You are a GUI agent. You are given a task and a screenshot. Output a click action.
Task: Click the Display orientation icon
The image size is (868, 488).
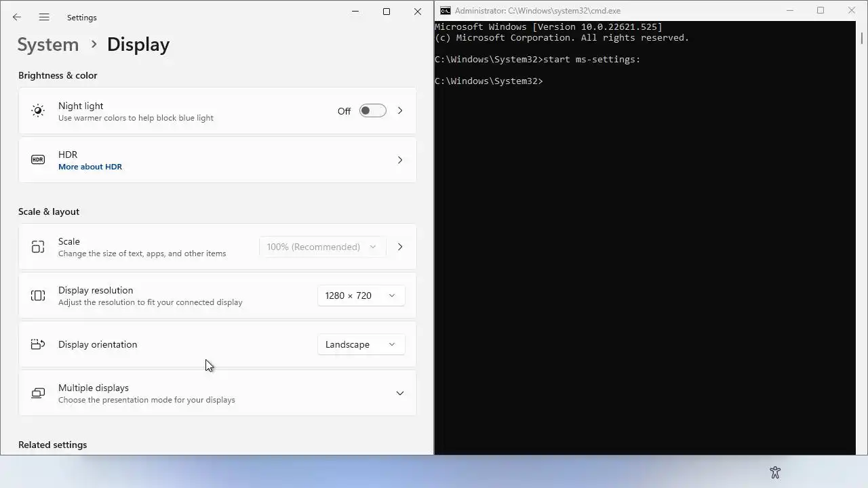(38, 344)
